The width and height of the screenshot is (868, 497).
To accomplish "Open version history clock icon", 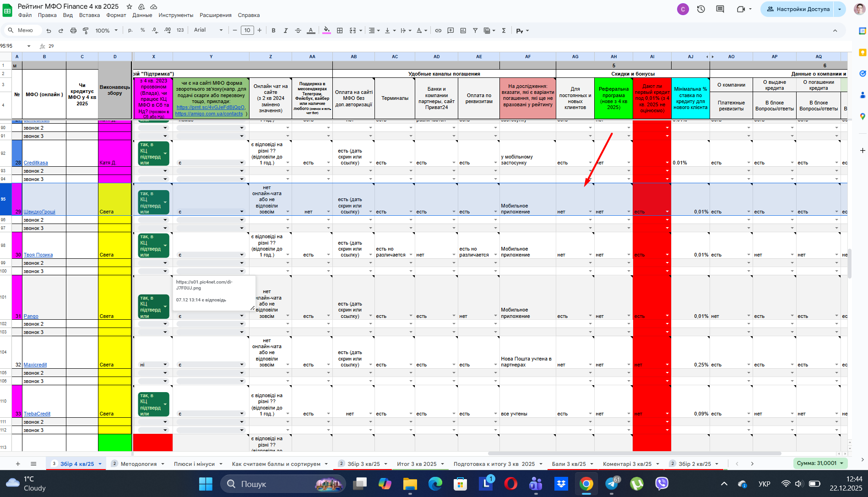I will [701, 9].
